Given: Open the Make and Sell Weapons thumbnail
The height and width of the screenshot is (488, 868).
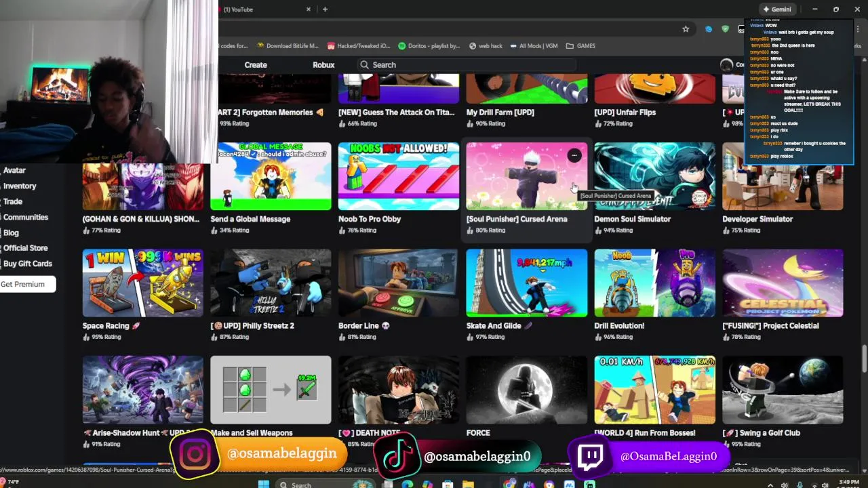Looking at the screenshot, I should [x=271, y=390].
